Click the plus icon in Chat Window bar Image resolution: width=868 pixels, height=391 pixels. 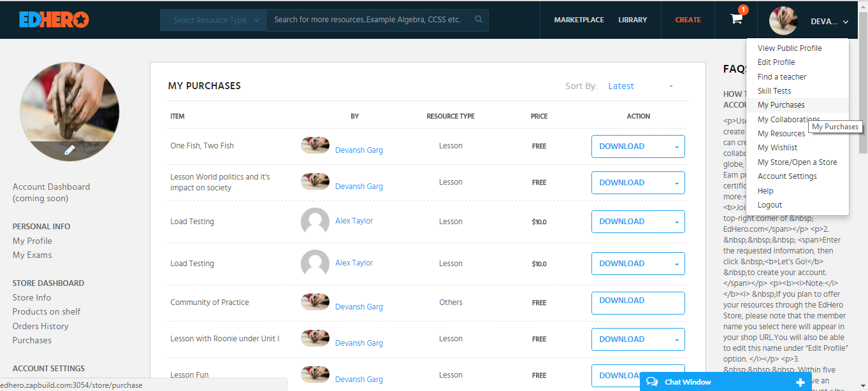[x=800, y=382]
